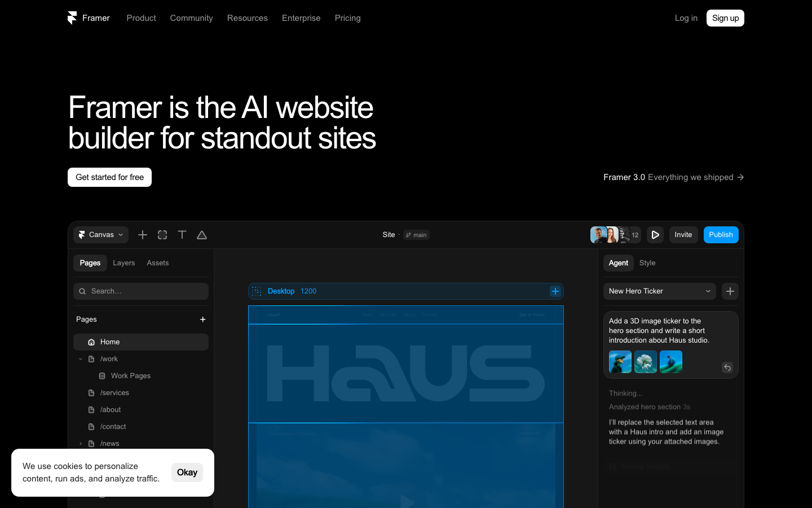
Task: Switch to the Pages tab
Action: (x=90, y=263)
